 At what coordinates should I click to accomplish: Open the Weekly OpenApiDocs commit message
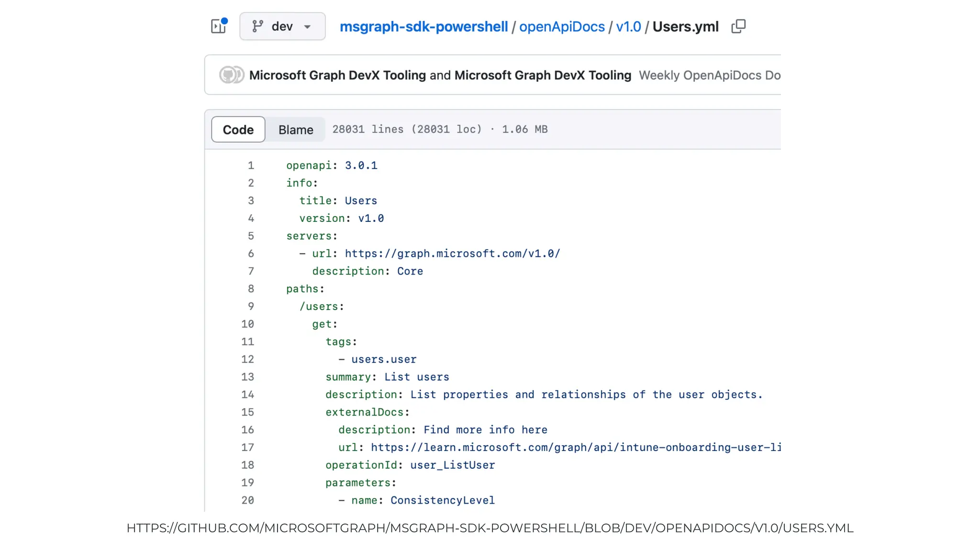click(710, 75)
